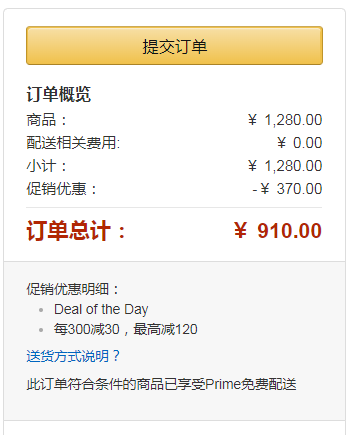This screenshot has width=360, height=435.
Task: Click the bullet before 每300减30 promotion
Action: click(41, 330)
